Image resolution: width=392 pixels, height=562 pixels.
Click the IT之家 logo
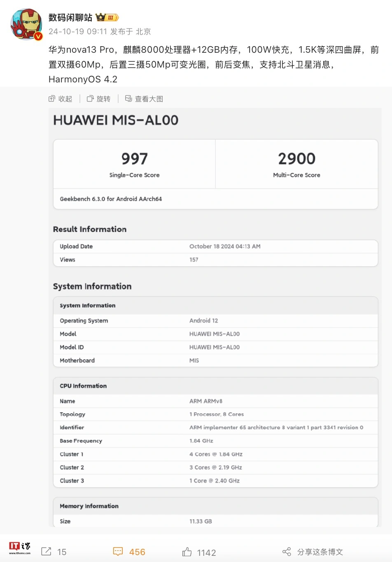click(x=20, y=548)
